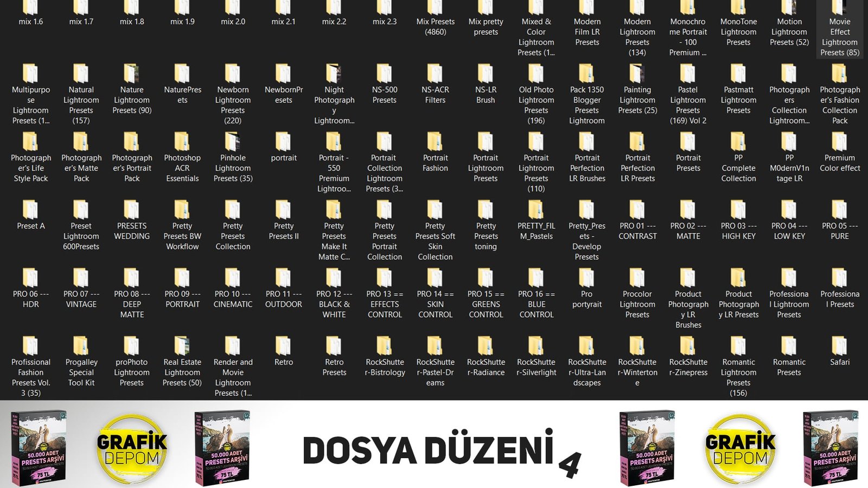868x488 pixels.
Task: Click the 'Retro Presets' label
Action: (x=334, y=367)
